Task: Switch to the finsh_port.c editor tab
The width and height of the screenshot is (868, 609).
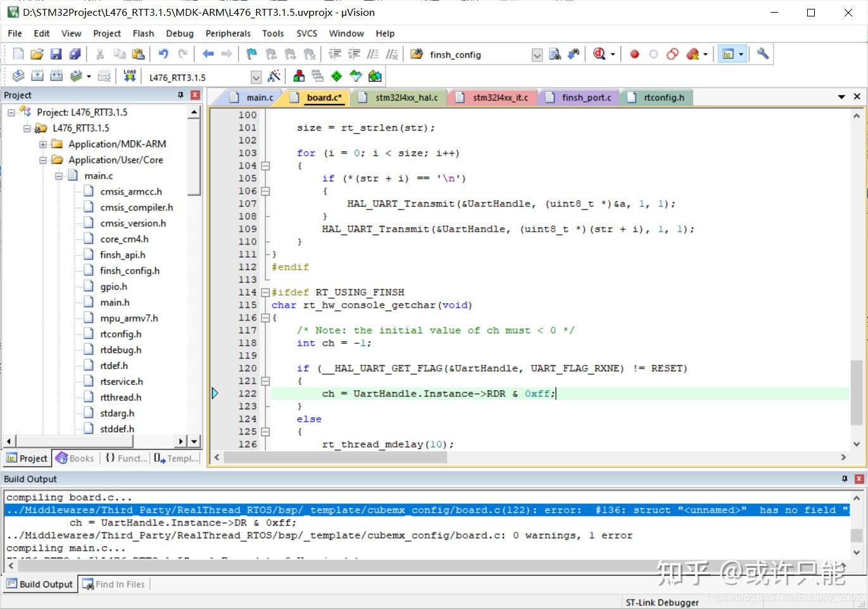Action: tap(586, 97)
